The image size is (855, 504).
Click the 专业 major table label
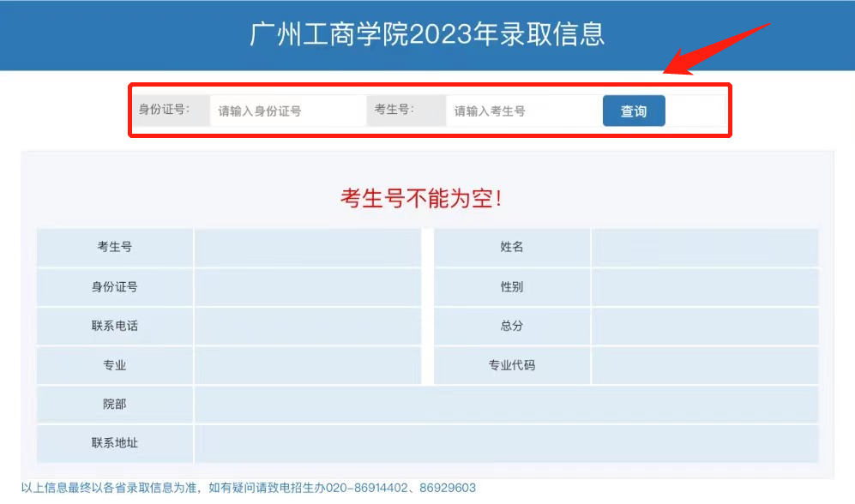click(x=114, y=365)
